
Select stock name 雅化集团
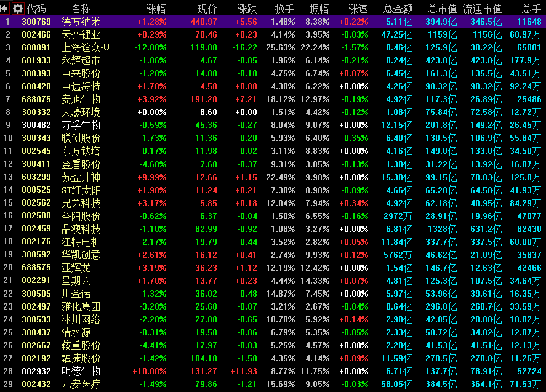[x=81, y=306]
